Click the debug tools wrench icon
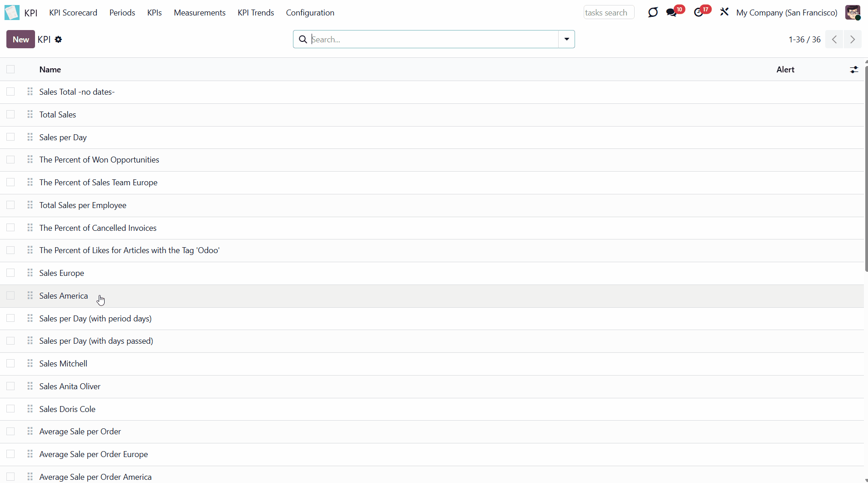Image resolution: width=868 pixels, height=483 pixels. click(x=724, y=12)
